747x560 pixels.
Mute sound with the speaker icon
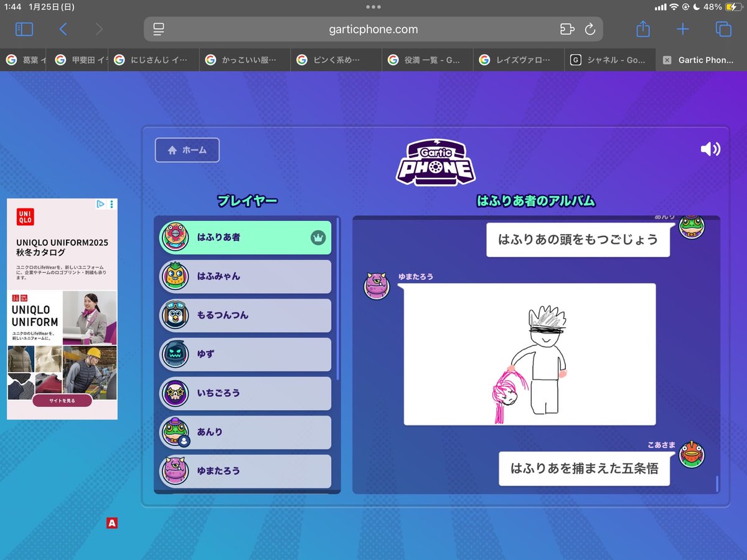click(x=710, y=149)
